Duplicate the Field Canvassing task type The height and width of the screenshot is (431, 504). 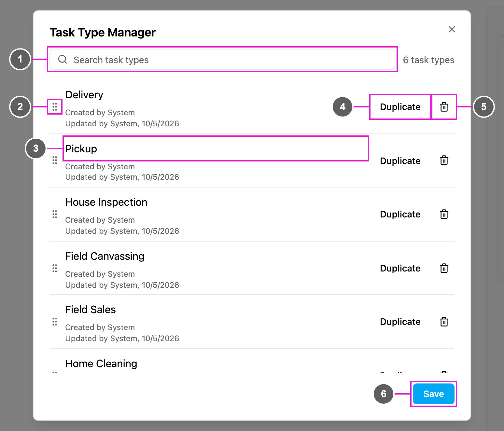(400, 268)
